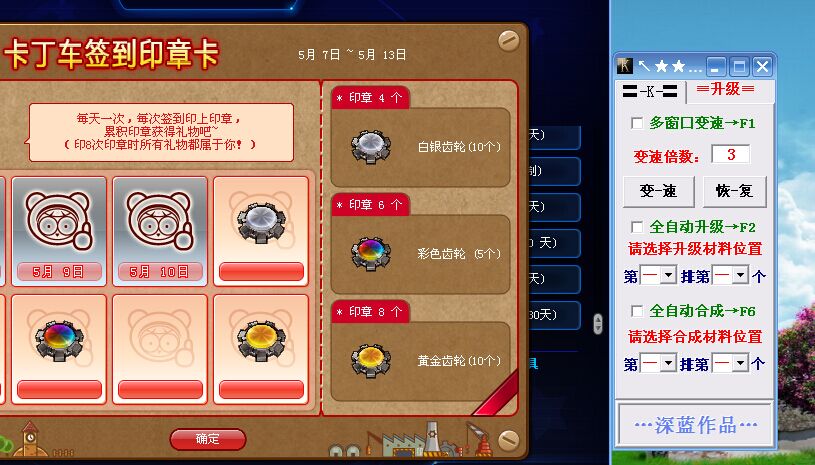Screen dimensions: 815x465
Task: Click the silver gear in stamp grid
Action: coord(261,222)
